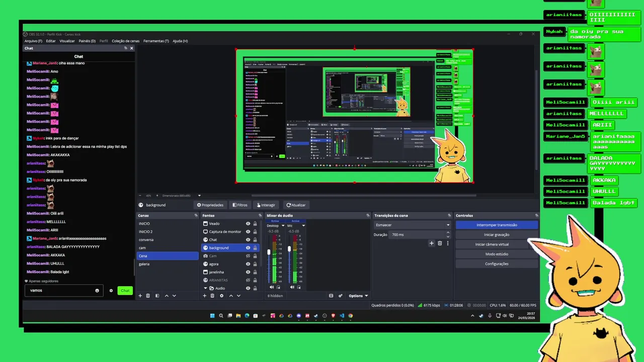
Task: Enable Modo estúdio
Action: point(497,254)
